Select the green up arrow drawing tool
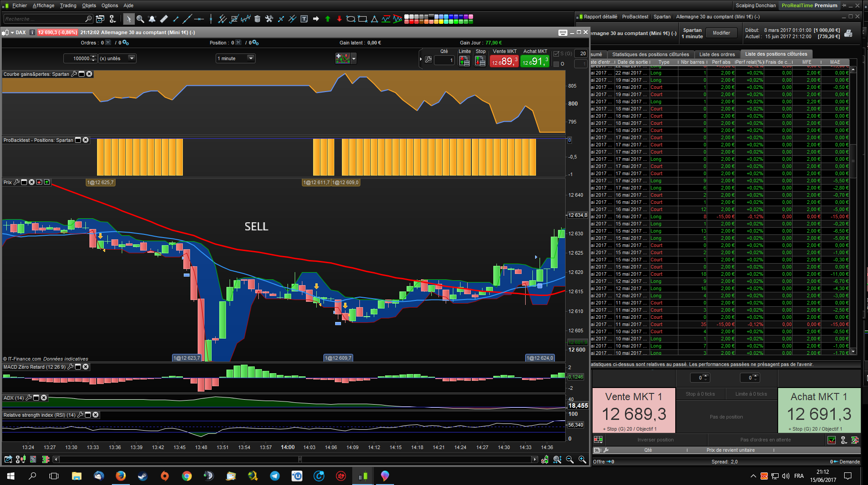This screenshot has width=868, height=485. point(328,19)
